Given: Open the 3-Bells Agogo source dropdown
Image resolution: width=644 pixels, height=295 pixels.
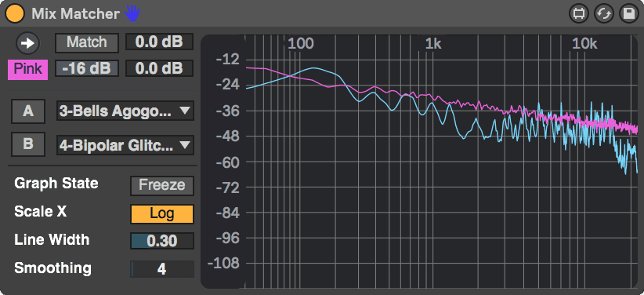Looking at the screenshot, I should 125,111.
